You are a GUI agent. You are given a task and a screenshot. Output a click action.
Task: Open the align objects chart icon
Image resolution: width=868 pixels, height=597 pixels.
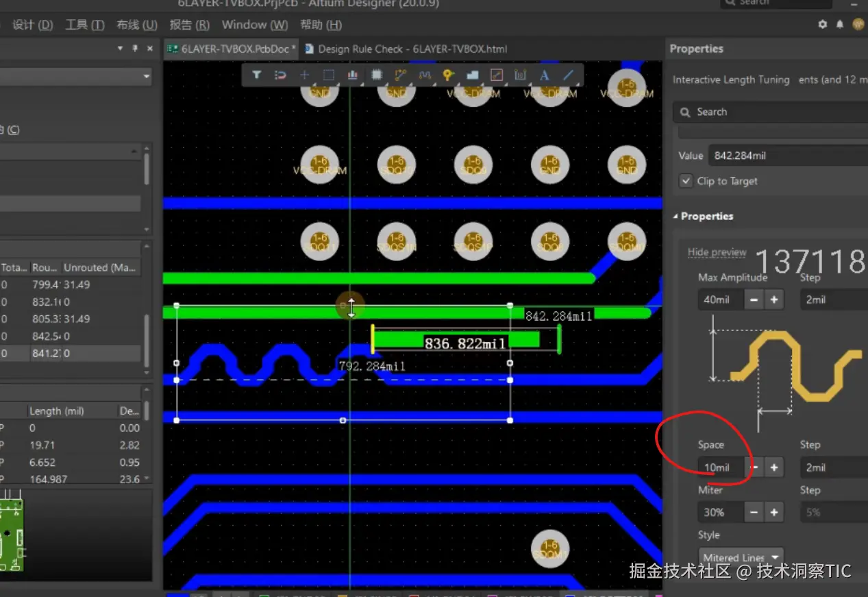click(353, 75)
